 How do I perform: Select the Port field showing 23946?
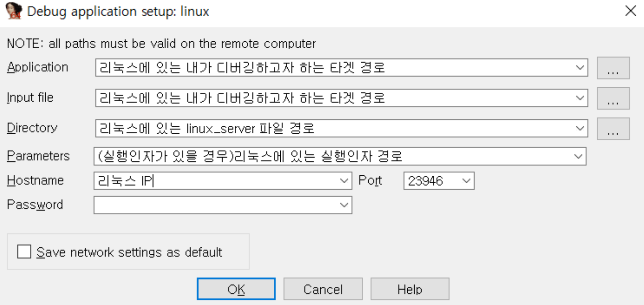point(430,181)
